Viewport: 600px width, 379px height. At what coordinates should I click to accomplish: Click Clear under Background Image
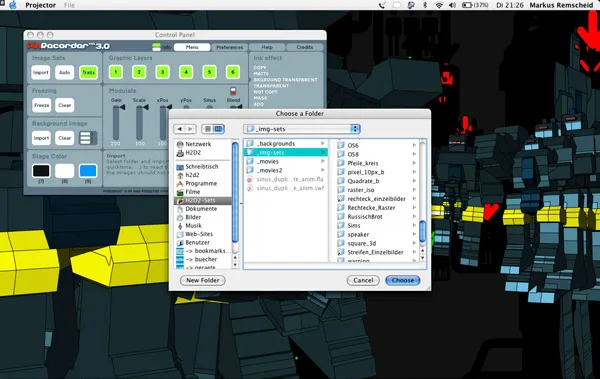click(65, 138)
